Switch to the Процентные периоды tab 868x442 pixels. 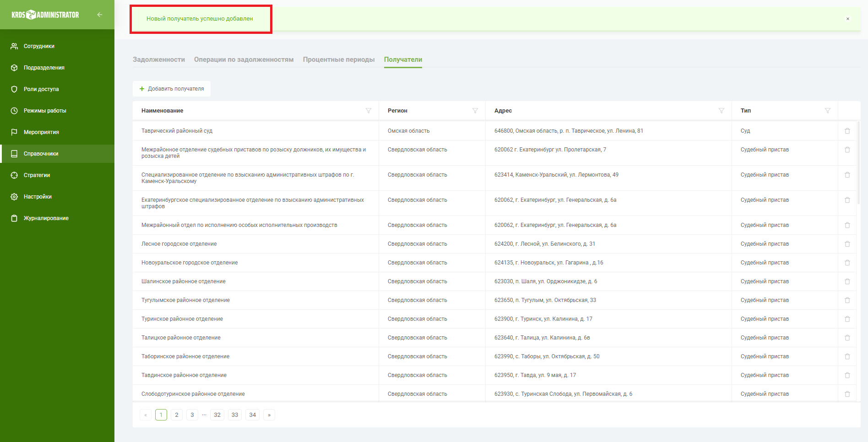click(339, 59)
